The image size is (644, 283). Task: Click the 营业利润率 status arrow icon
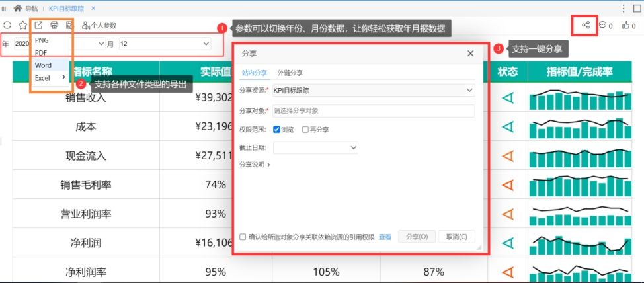coord(508,214)
